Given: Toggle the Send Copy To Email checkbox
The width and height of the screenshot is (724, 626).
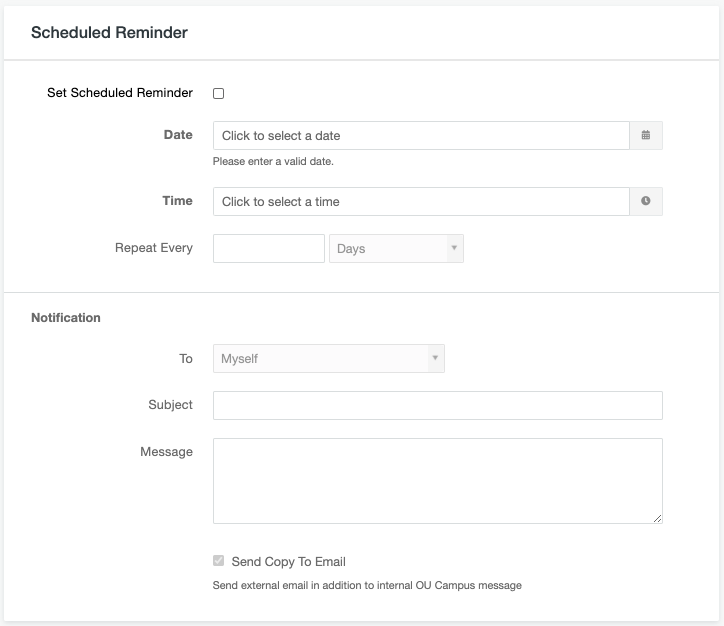Looking at the screenshot, I should tap(218, 561).
